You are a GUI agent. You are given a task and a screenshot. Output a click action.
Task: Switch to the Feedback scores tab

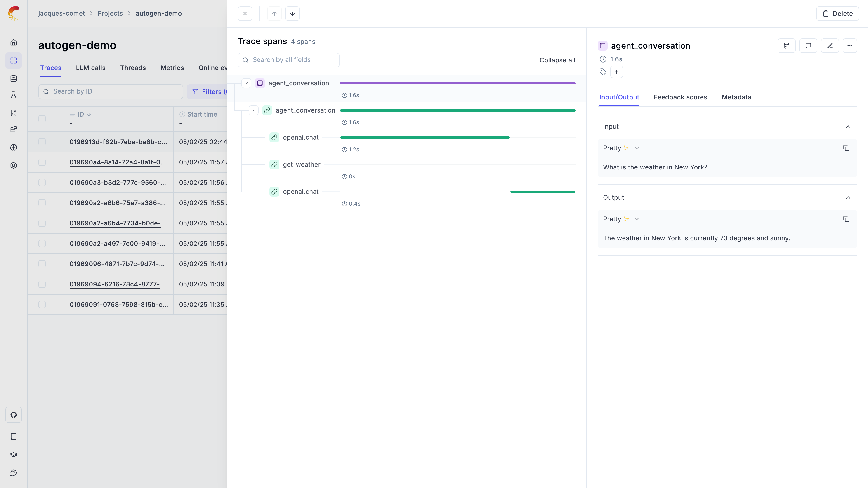coord(680,97)
